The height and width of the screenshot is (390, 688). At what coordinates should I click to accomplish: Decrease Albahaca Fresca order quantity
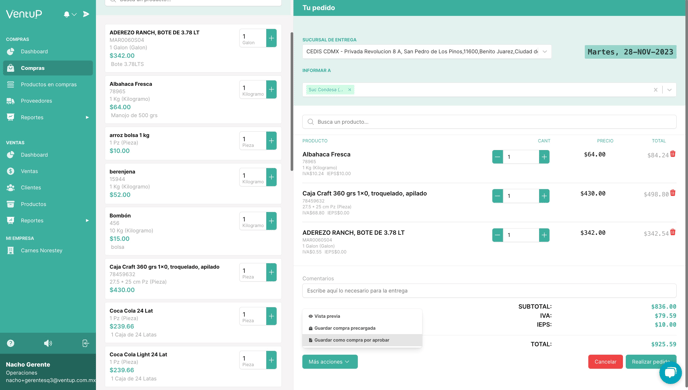tap(498, 157)
